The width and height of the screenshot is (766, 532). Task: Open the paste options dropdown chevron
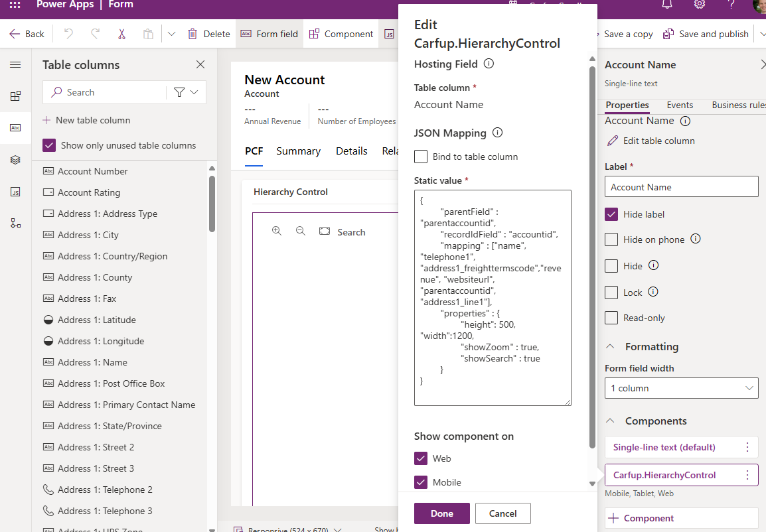click(x=171, y=34)
